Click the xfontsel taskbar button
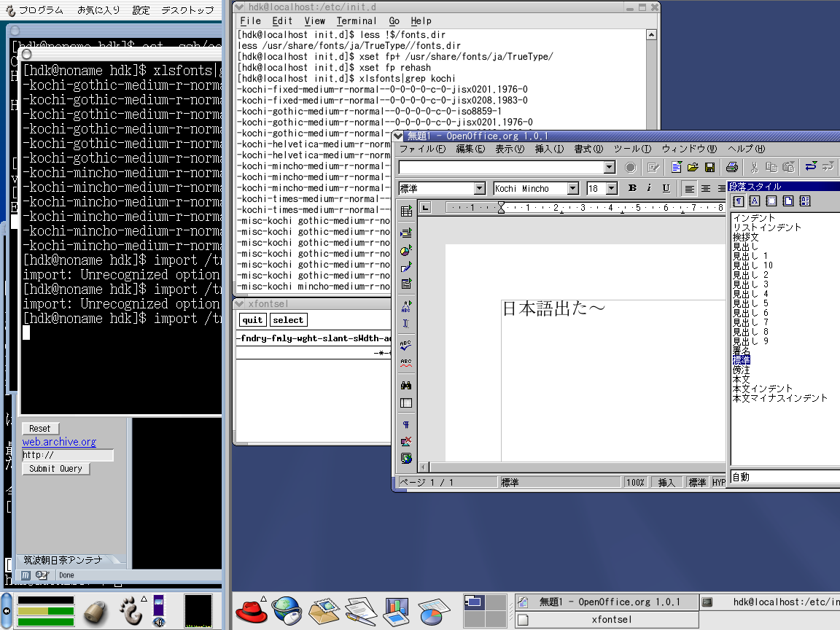This screenshot has width=840, height=630. coord(607,620)
